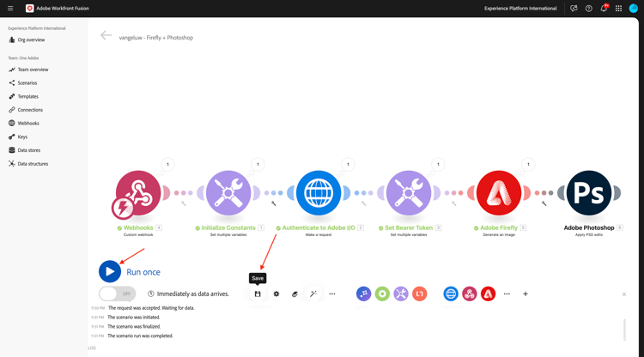This screenshot has width=644, height=357.
Task: Open Data structures in sidebar
Action: click(28, 164)
